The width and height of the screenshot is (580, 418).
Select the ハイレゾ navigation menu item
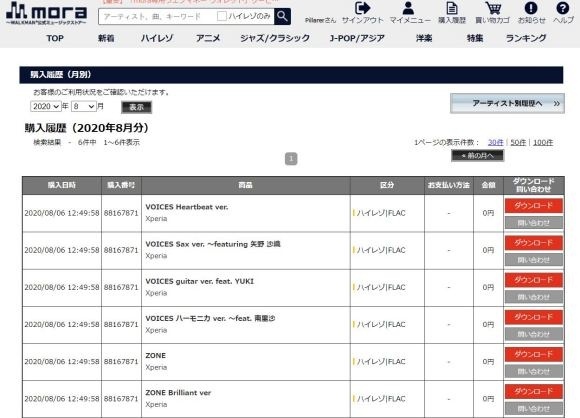(x=157, y=38)
